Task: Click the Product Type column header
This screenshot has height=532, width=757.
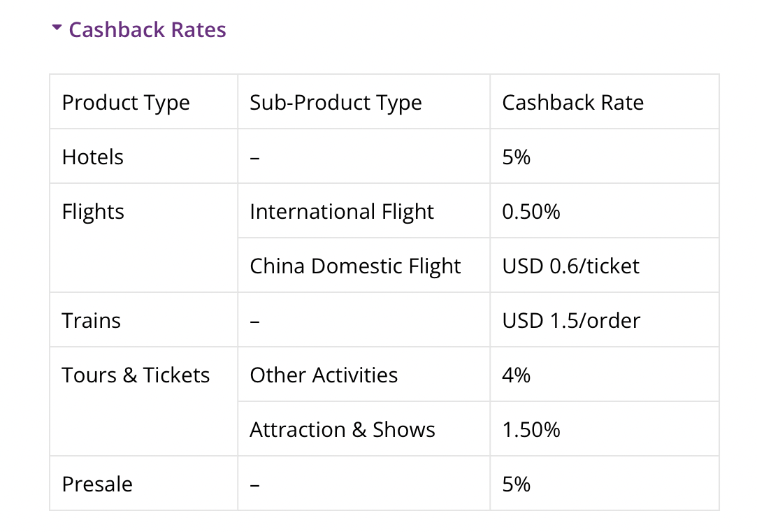Action: point(126,103)
